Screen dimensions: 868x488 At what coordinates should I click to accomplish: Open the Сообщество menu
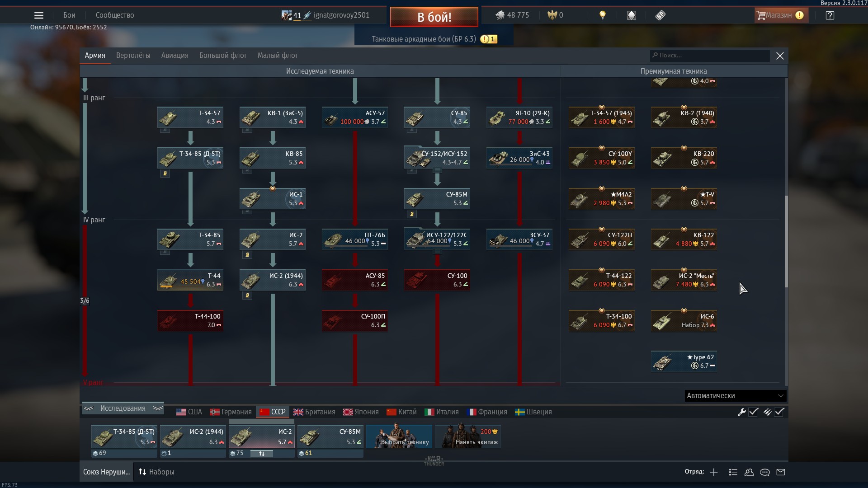[115, 15]
